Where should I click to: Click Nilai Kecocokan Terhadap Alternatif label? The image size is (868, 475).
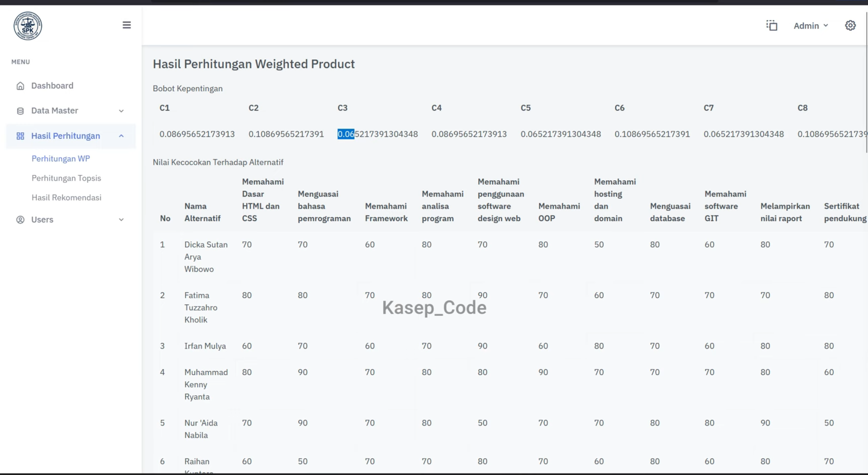[218, 162]
